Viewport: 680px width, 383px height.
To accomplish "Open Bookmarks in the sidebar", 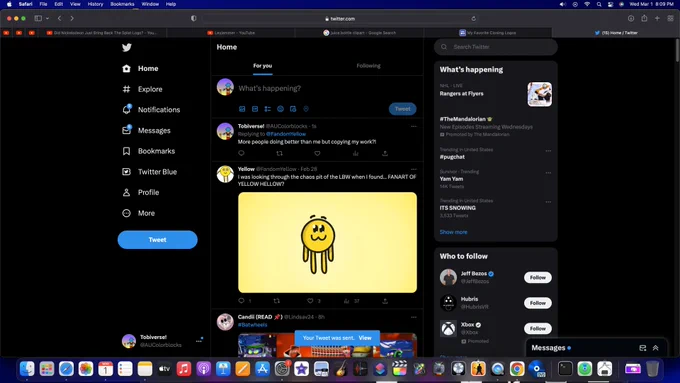I will click(x=148, y=151).
